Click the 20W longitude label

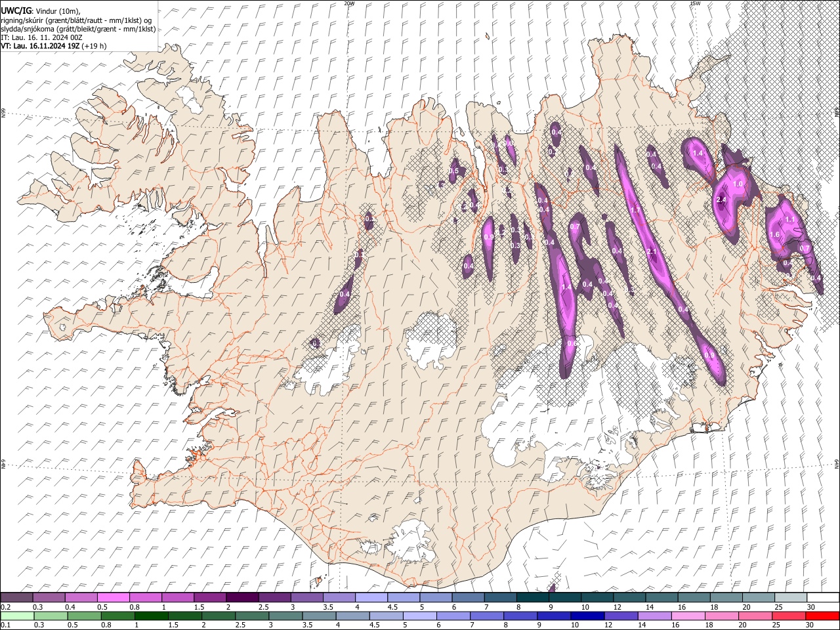pyautogui.click(x=349, y=3)
